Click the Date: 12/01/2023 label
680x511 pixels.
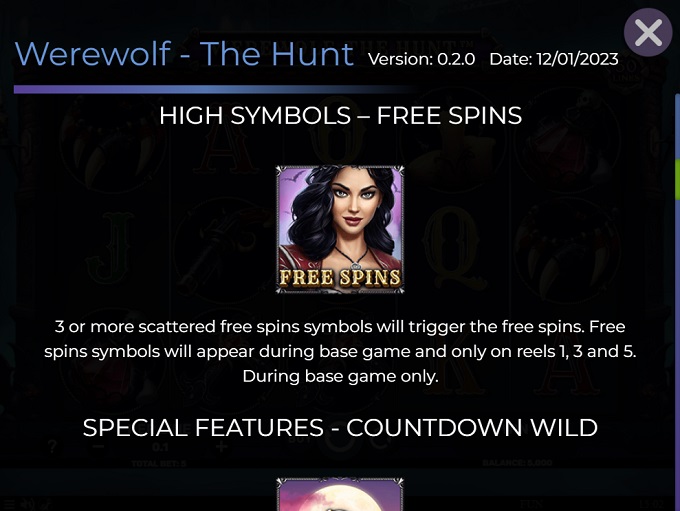coord(554,59)
